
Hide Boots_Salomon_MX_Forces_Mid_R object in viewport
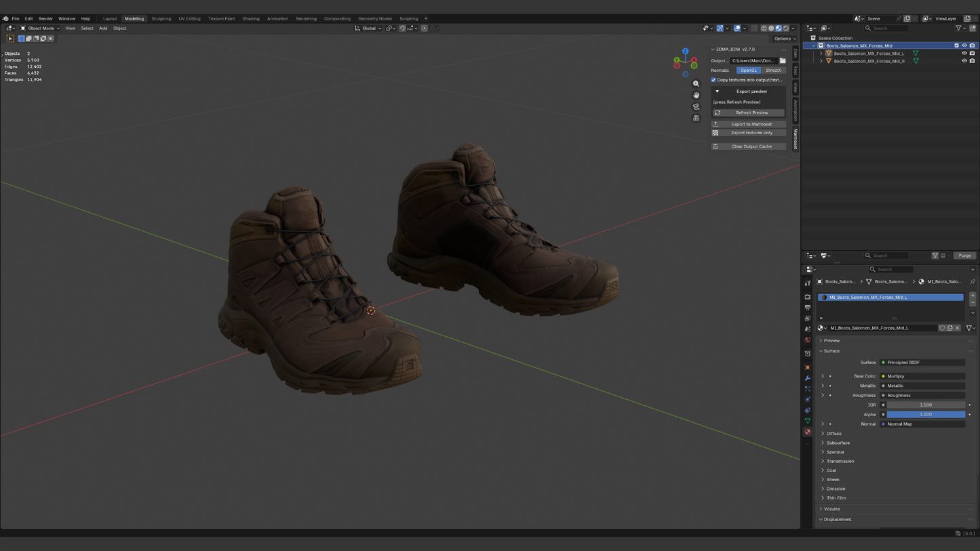point(964,61)
